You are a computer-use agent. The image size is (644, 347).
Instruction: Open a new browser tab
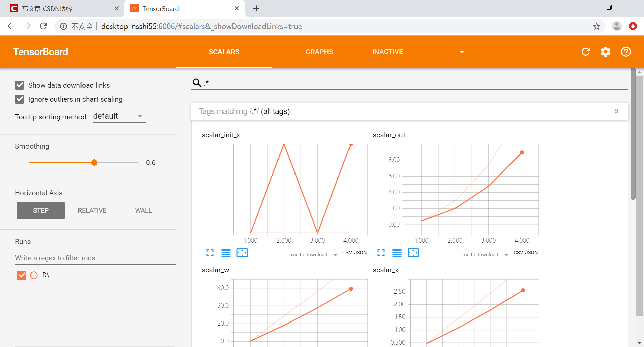(x=256, y=8)
